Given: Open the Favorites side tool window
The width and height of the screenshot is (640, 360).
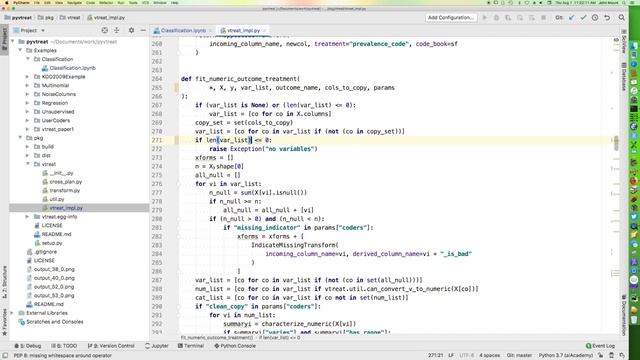Looking at the screenshot, I should tap(4, 322).
